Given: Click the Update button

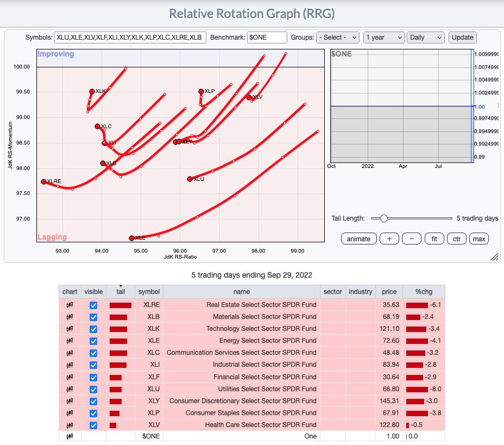Looking at the screenshot, I should coord(463,37).
